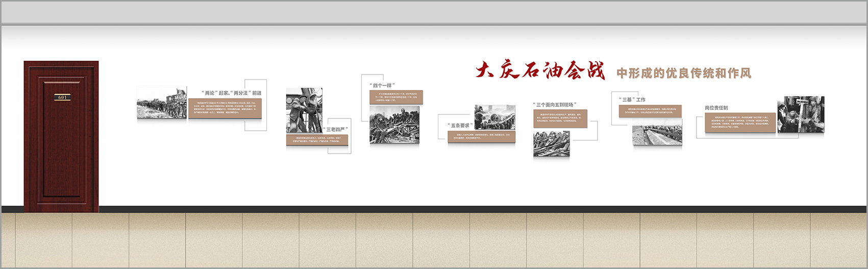The image size is (868, 269).
Task: Open the drilling rig workers photo
Action: click(304, 110)
